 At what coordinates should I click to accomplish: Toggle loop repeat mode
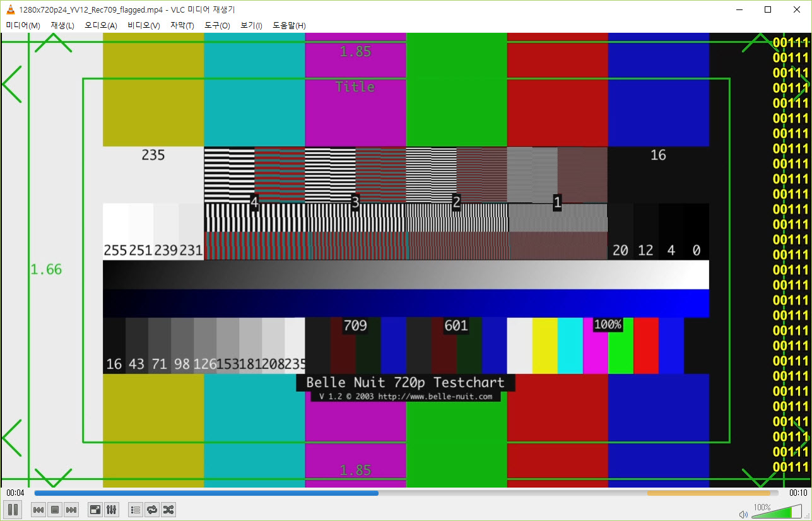coord(151,509)
